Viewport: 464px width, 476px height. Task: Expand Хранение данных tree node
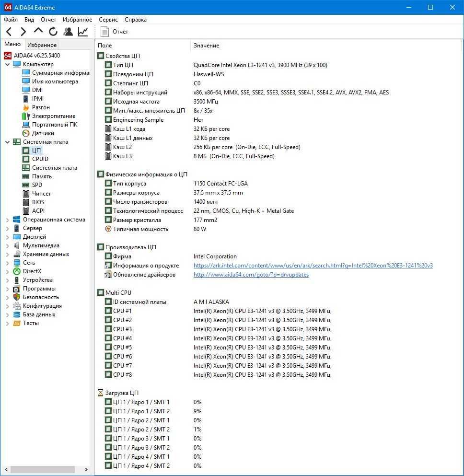[7, 255]
